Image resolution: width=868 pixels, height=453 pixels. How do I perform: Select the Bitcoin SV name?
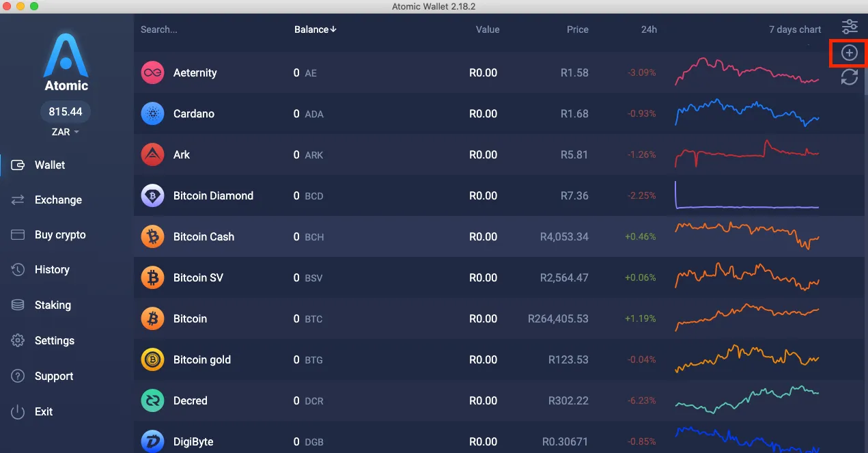click(198, 277)
